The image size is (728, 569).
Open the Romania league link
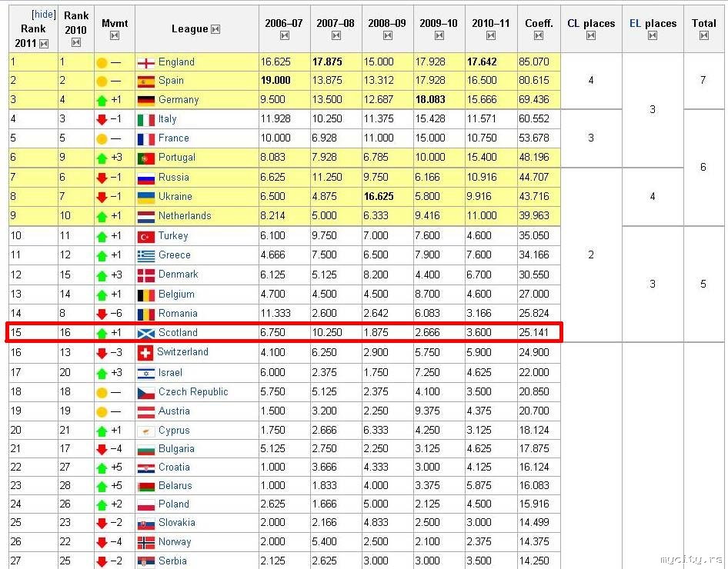178,314
